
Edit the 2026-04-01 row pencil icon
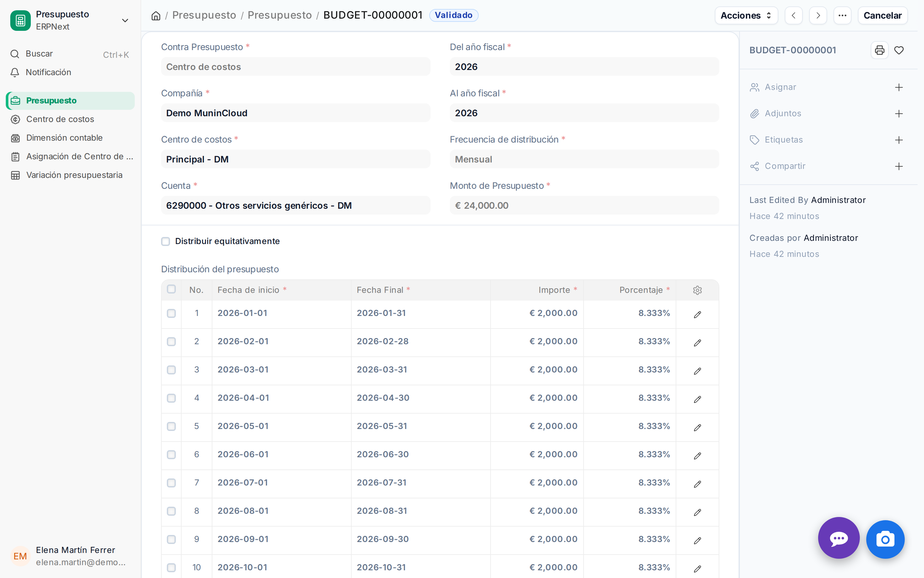[x=697, y=399]
